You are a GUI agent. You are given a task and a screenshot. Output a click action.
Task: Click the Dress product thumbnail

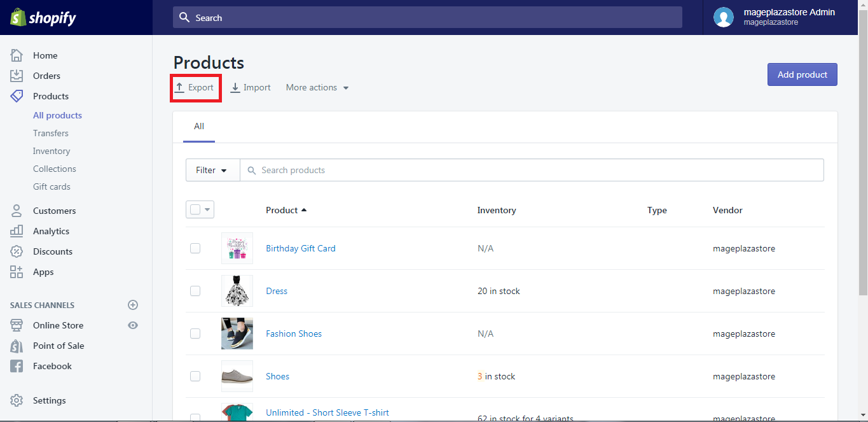pyautogui.click(x=237, y=291)
